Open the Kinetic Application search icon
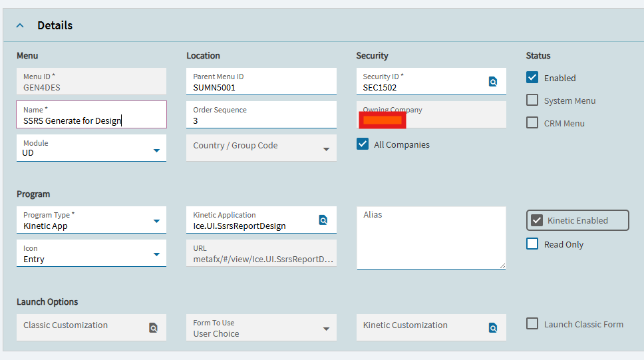Screen dimensions: 644x360 (323, 220)
